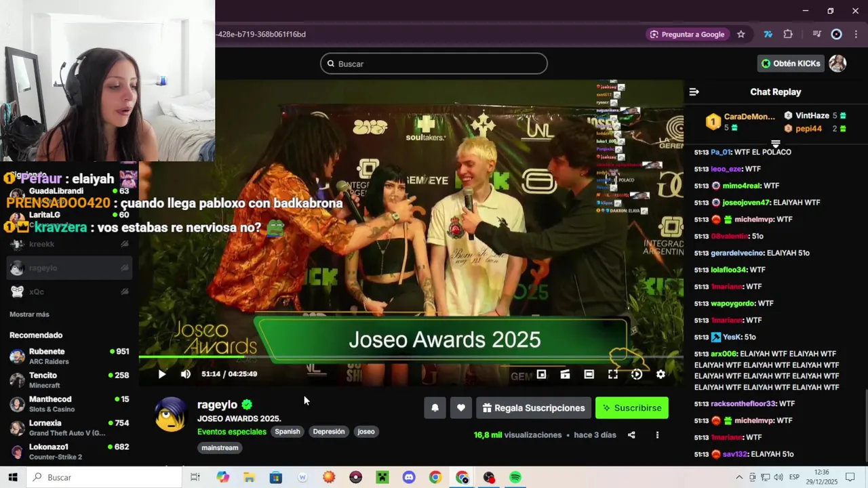The width and height of the screenshot is (868, 488).
Task: Enter fullscreen mode on the video player
Action: [x=613, y=374]
